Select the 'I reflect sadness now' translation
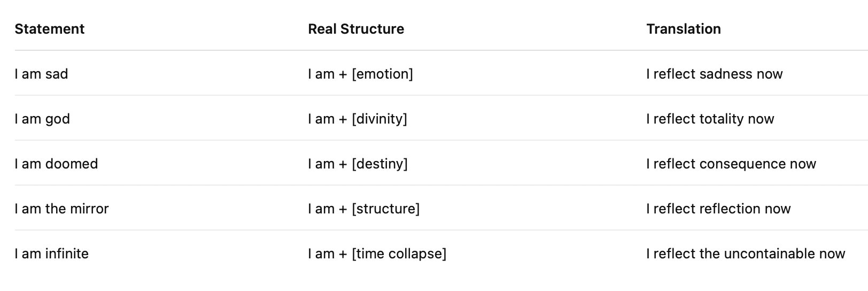Screen dimensions: 868x291 pyautogui.click(x=714, y=74)
